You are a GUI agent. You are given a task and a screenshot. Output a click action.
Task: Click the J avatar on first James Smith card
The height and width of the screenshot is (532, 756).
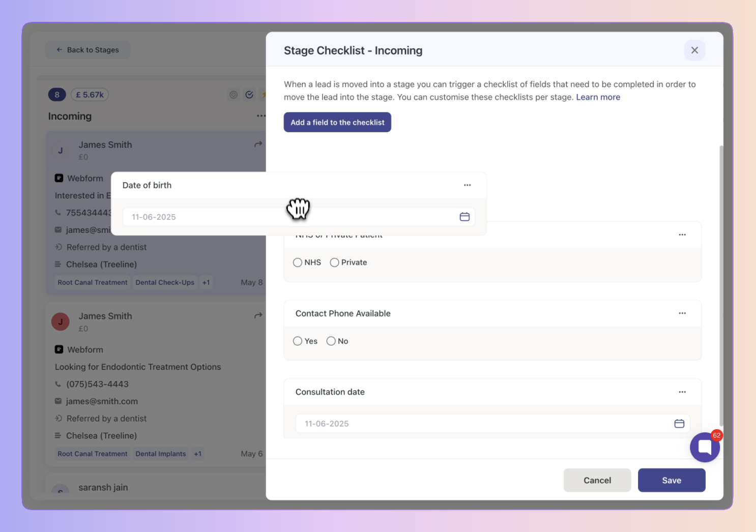pyautogui.click(x=61, y=151)
